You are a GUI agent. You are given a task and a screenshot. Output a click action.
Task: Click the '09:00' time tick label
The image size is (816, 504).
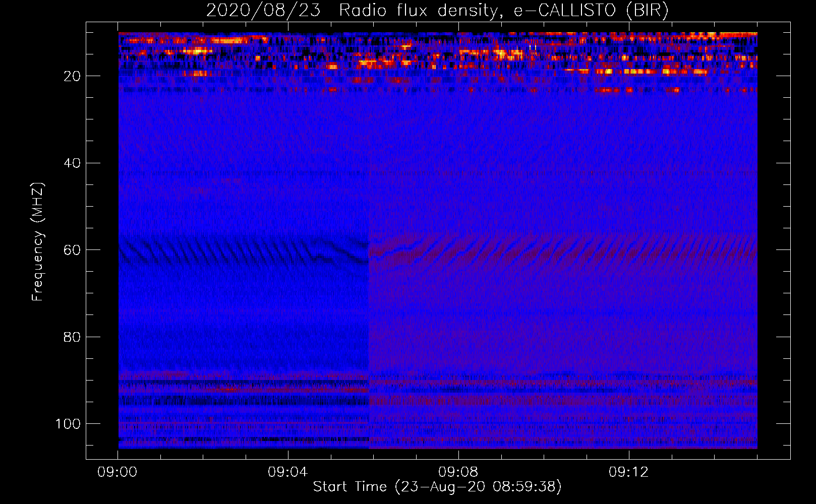point(118,472)
